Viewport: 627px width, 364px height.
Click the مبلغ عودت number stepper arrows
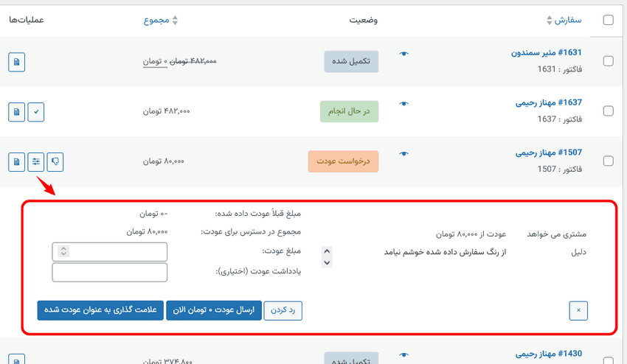[63, 251]
